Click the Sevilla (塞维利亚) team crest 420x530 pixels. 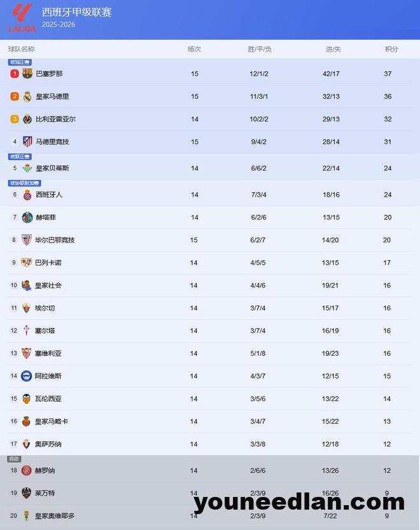tap(27, 353)
